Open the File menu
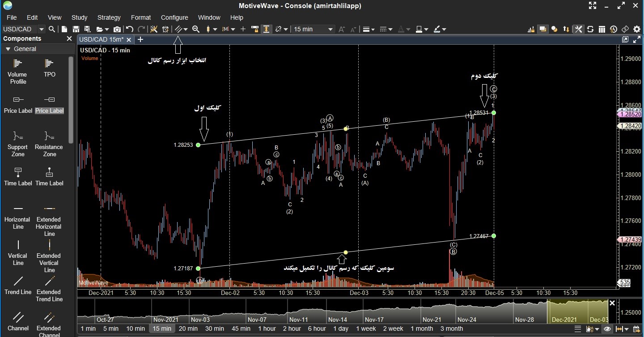Image resolution: width=644 pixels, height=337 pixels. (x=12, y=17)
